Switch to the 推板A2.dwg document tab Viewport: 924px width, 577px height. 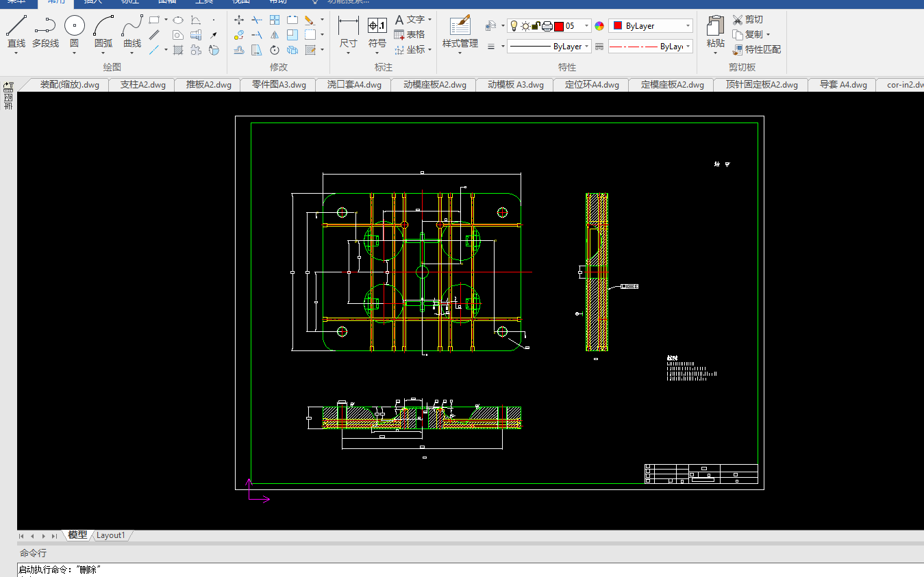pos(209,85)
